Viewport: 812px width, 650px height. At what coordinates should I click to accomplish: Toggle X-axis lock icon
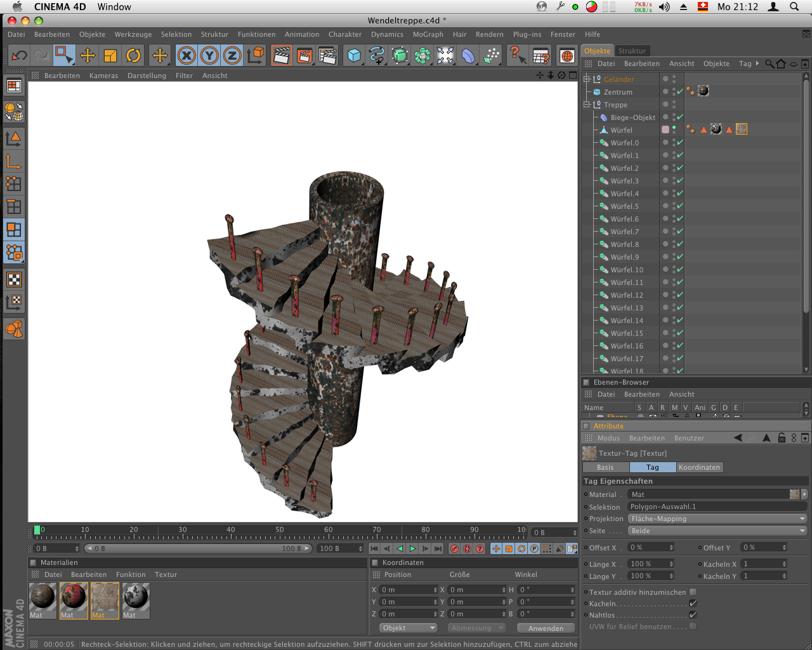[x=187, y=56]
